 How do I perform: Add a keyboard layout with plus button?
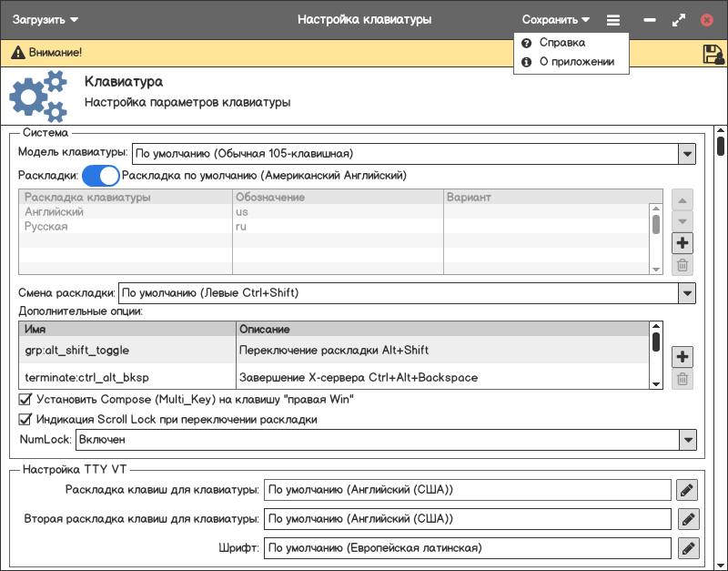(682, 243)
